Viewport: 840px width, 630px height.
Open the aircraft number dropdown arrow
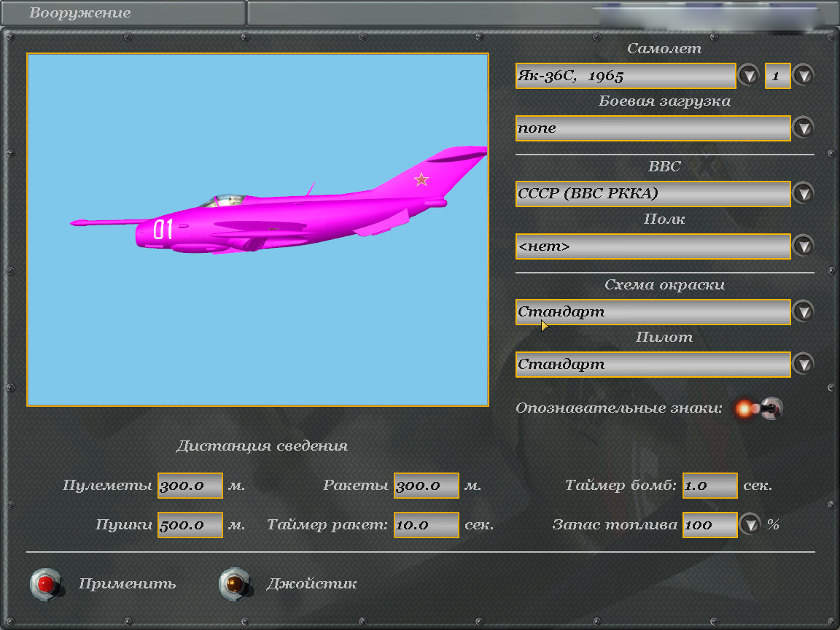point(803,76)
